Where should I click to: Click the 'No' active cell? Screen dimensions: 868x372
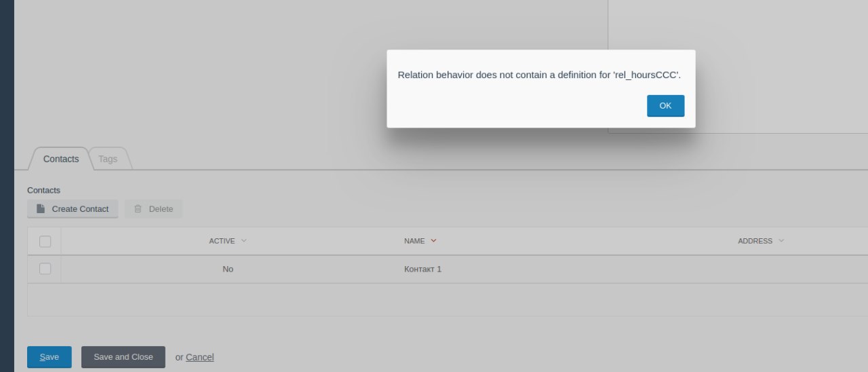tap(228, 269)
